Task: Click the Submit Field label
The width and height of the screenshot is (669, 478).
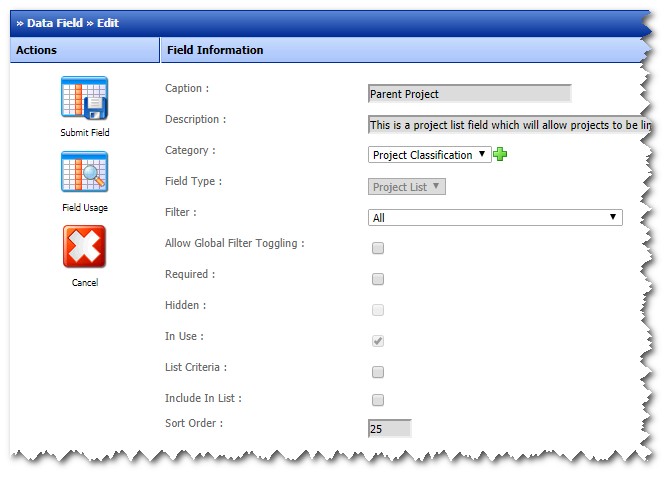Action: 84,133
